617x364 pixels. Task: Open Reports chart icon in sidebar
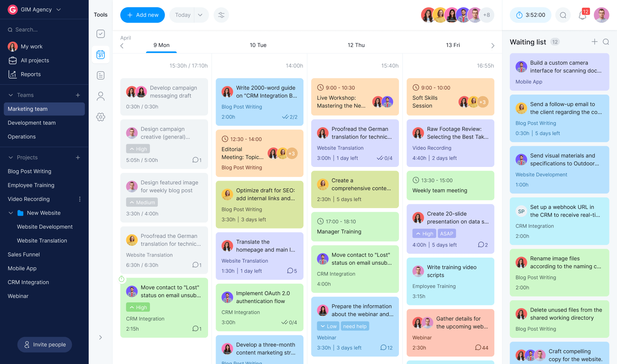click(x=13, y=74)
